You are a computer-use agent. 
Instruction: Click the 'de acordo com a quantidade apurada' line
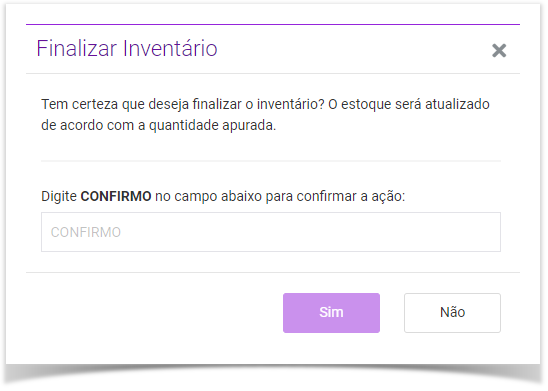click(x=158, y=125)
